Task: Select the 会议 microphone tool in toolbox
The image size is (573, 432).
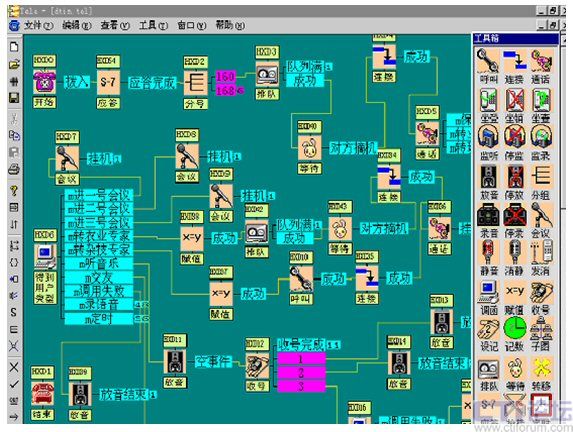Action: coord(541,219)
